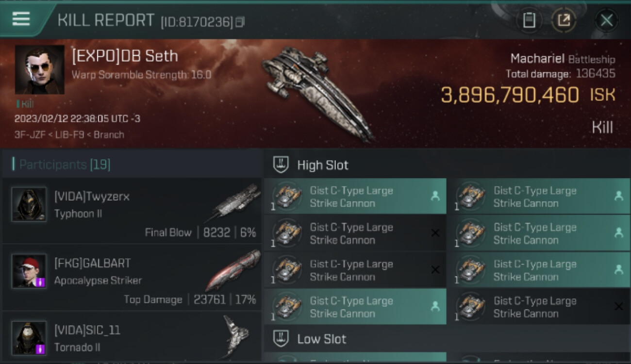631x364 pixels.
Task: Open DB Seth's character portrait
Action: (39, 69)
